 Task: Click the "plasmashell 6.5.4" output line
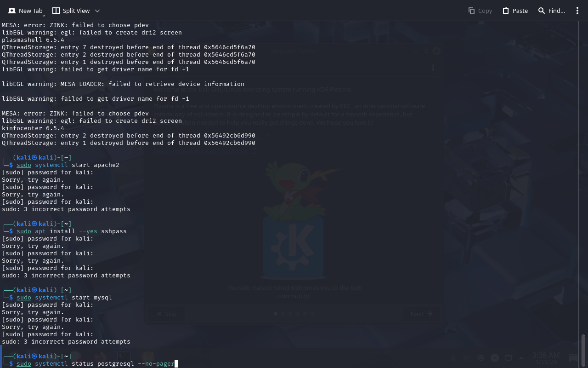(33, 40)
